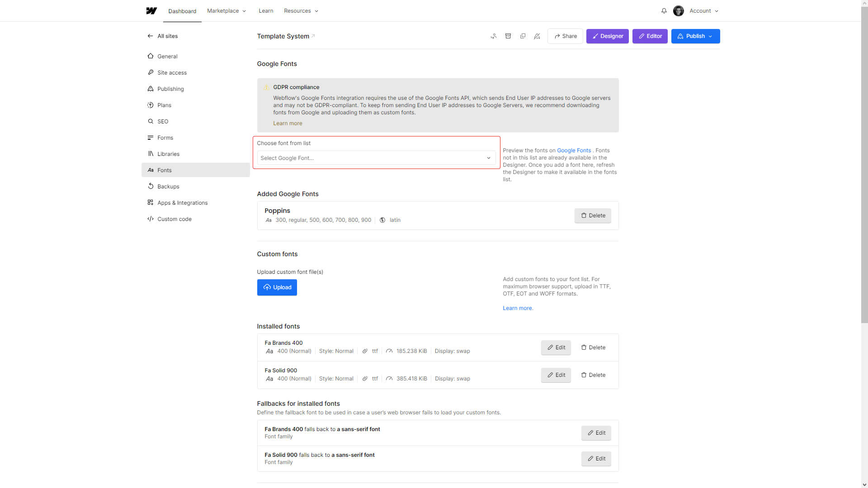868x488 pixels.
Task: Open Custom code settings section
Action: (x=174, y=219)
